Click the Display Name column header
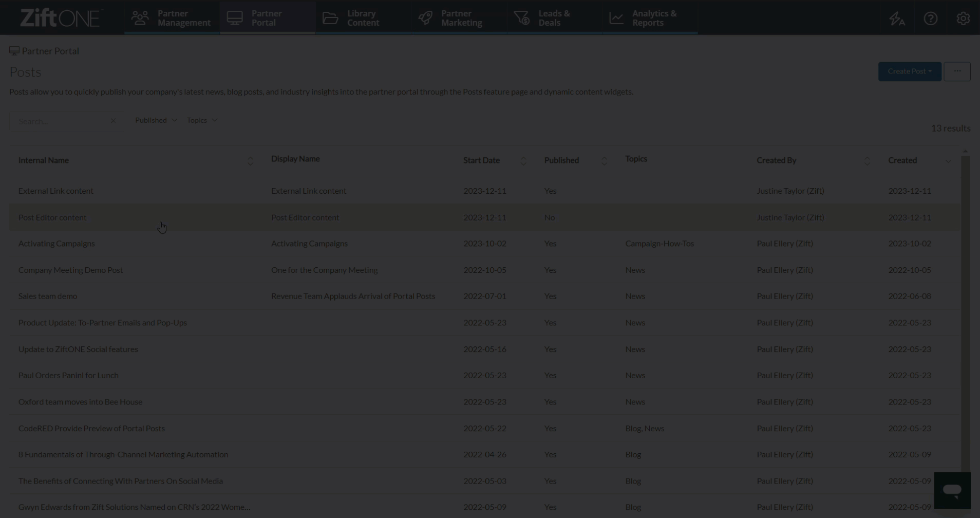This screenshot has width=980, height=518. (295, 159)
